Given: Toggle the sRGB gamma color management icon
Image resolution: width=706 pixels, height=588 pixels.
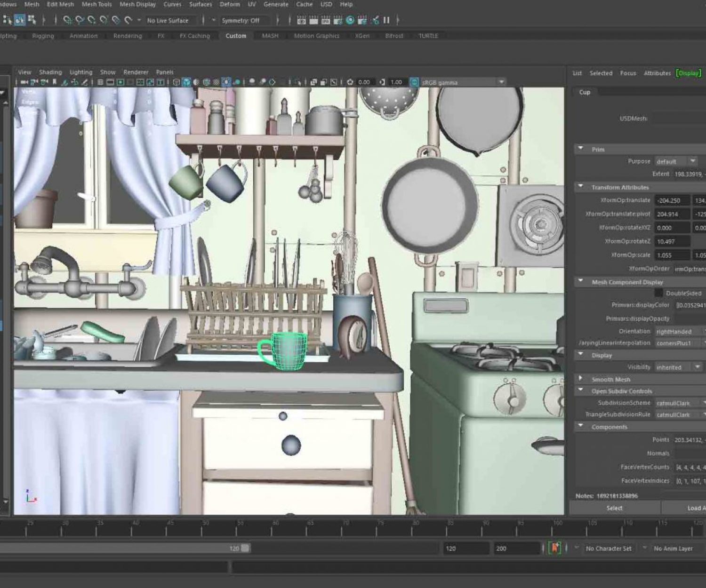Looking at the screenshot, I should 414,82.
